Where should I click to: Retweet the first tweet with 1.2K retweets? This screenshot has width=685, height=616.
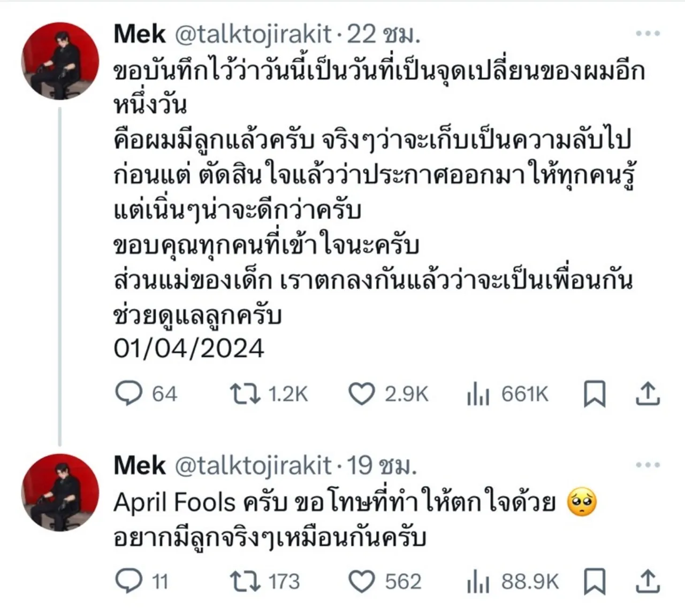245,394
